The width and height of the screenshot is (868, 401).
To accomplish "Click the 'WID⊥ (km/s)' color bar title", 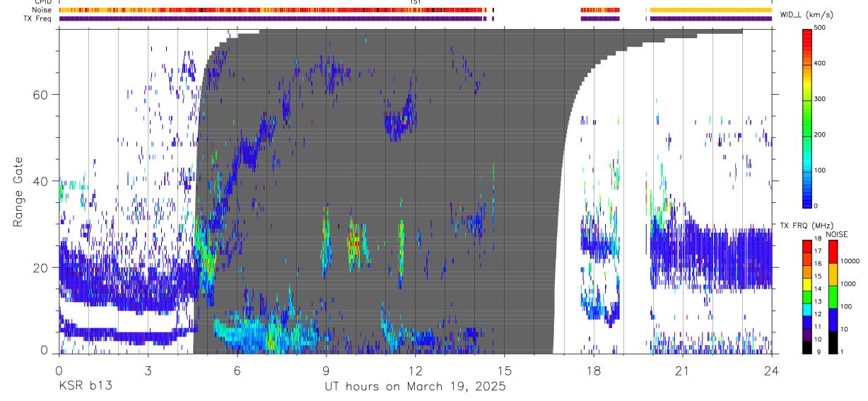I will [x=808, y=15].
